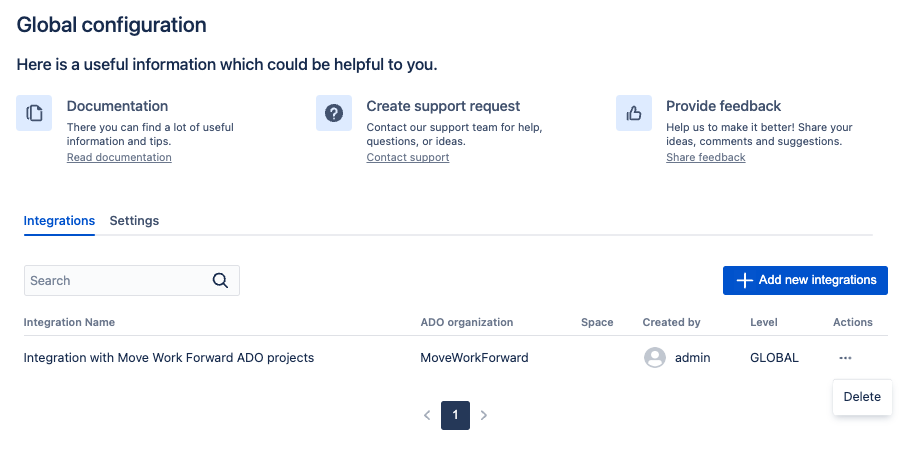This screenshot has height=476, width=919.
Task: Open the Read documentation link
Action: coord(119,158)
